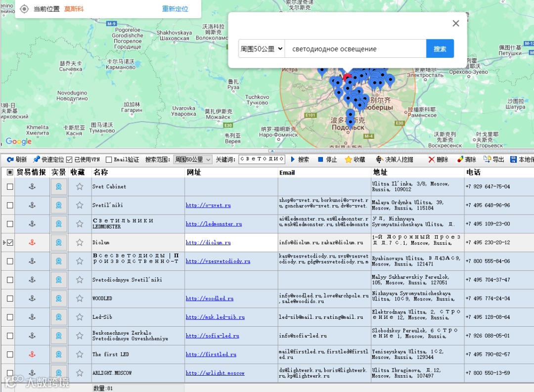Click the red anchor icon for Diolum
Screen dimensions: 534x392
coord(32,243)
